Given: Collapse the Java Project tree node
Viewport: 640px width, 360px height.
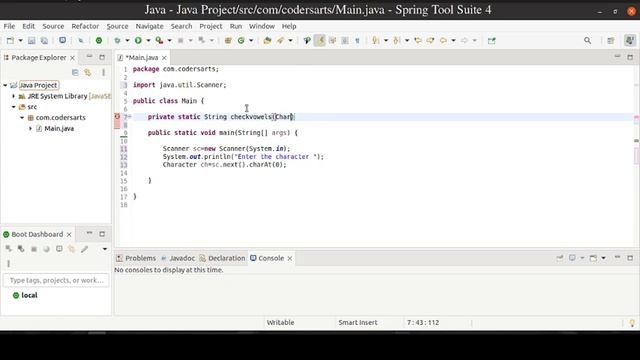Looking at the screenshot, I should (x=5, y=85).
